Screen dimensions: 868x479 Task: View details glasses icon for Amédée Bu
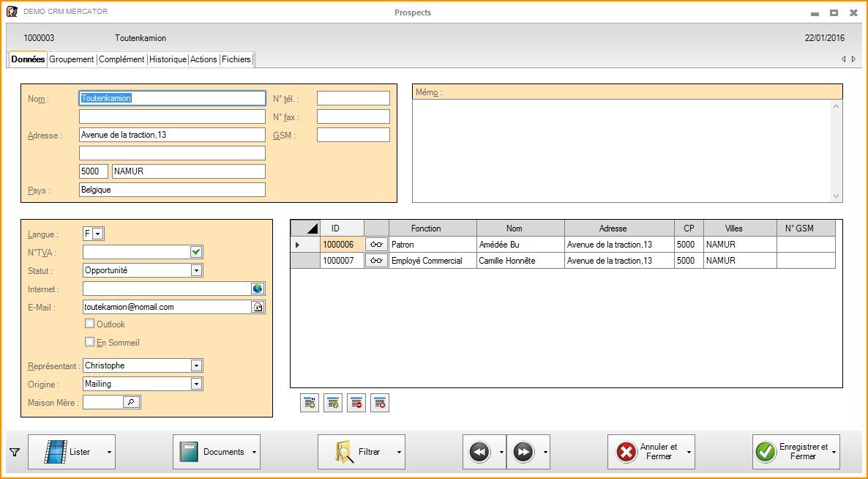pyautogui.click(x=376, y=245)
